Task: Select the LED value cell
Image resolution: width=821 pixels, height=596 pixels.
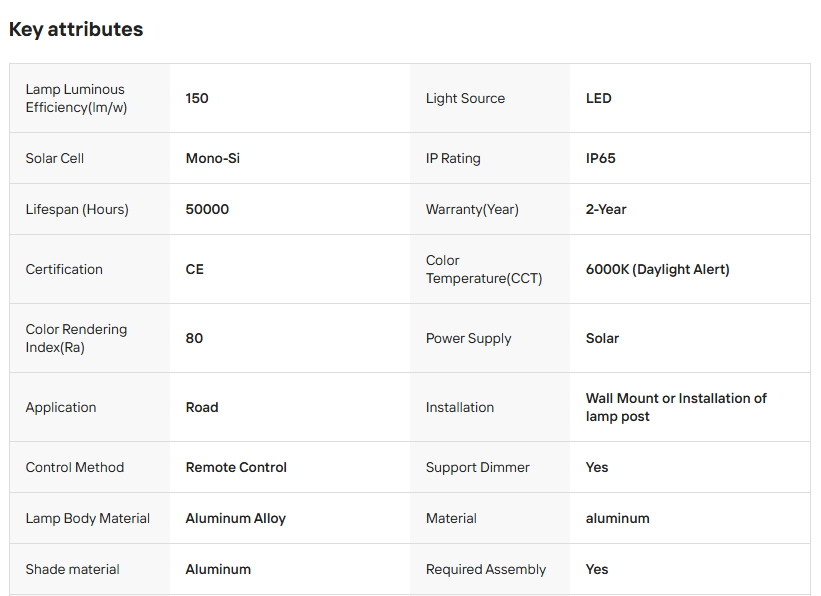Action: coord(599,98)
